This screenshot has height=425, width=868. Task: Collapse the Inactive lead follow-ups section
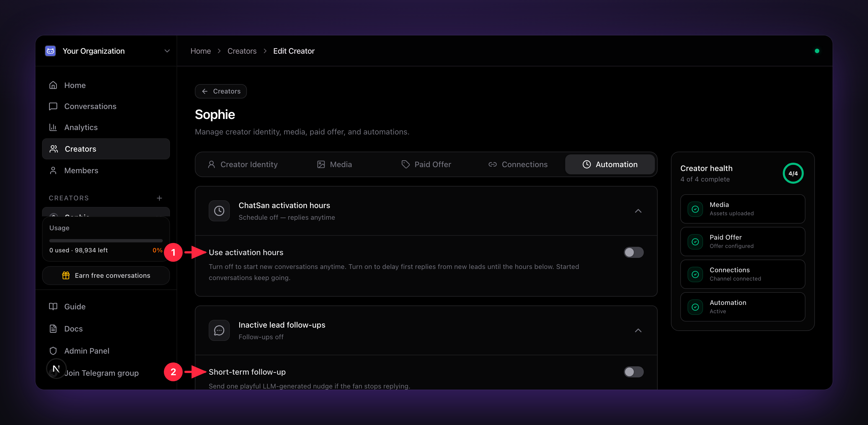[x=638, y=330]
